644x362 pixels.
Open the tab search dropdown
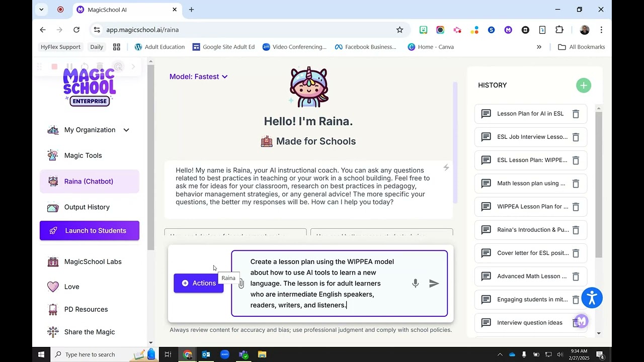point(41,10)
